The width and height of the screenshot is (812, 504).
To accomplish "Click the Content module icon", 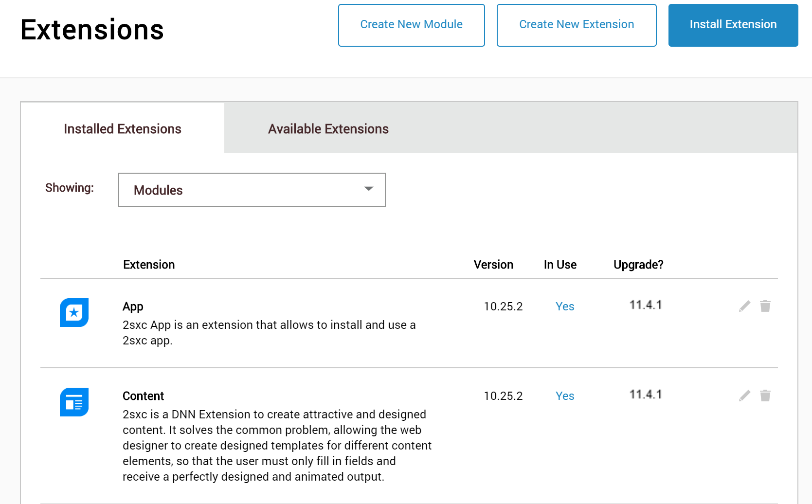I will tap(74, 402).
